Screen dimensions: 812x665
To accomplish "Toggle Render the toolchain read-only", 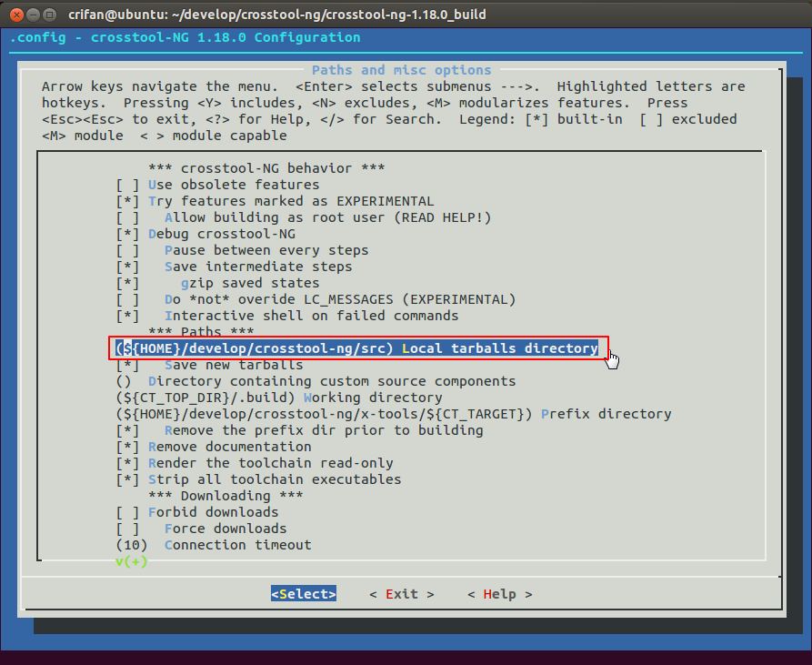I will (x=255, y=463).
